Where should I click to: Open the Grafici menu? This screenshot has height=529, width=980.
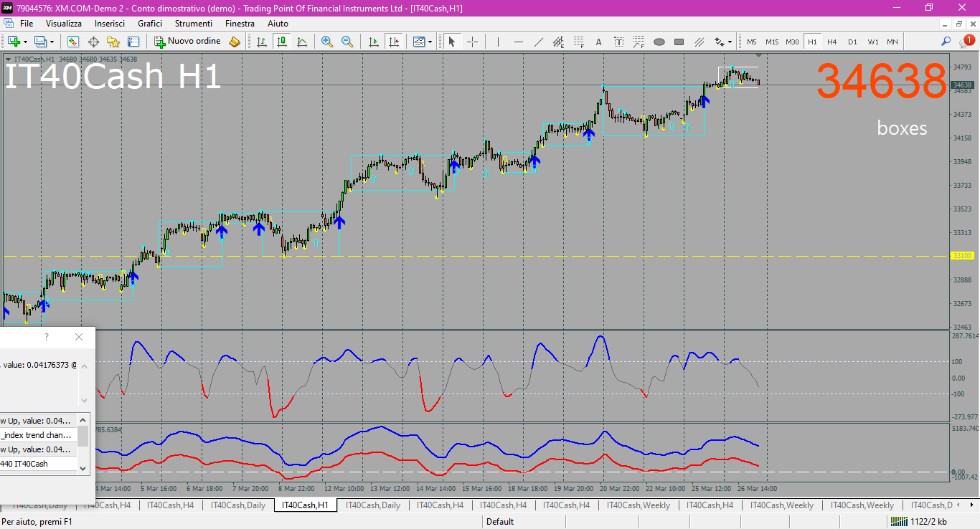click(150, 24)
